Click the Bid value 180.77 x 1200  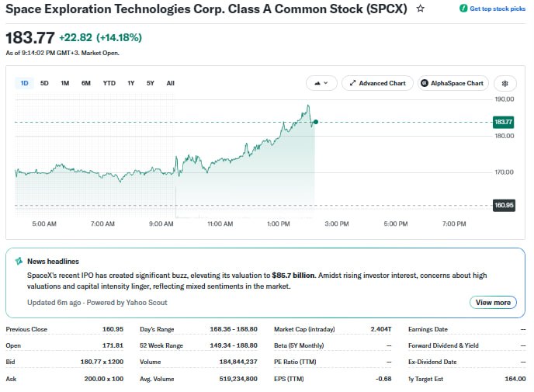click(x=102, y=362)
